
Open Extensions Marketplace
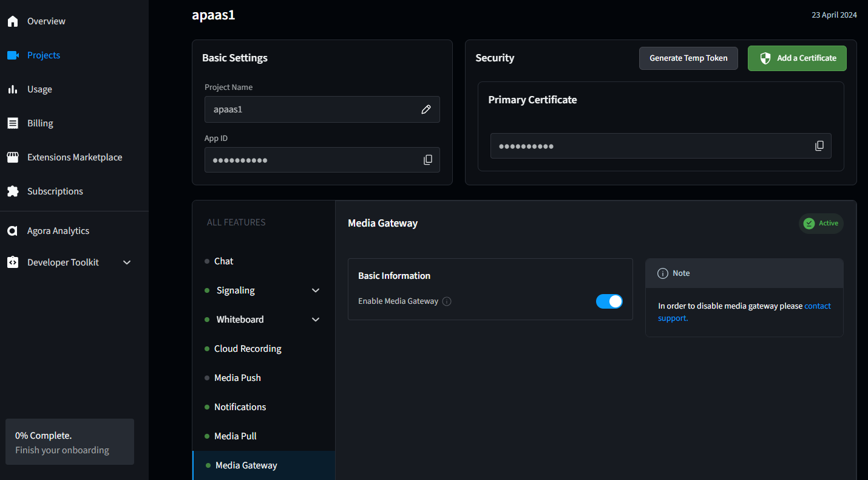point(75,157)
